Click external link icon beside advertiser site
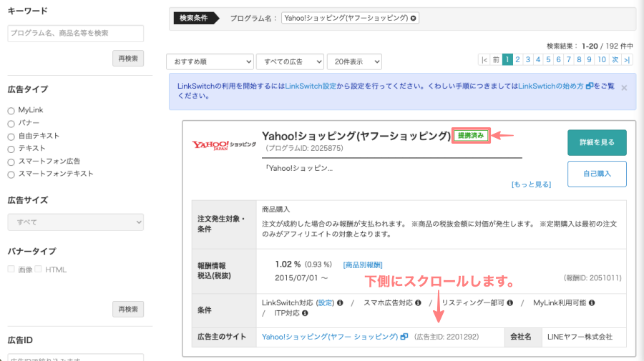The height and width of the screenshot is (361, 644). [x=404, y=337]
